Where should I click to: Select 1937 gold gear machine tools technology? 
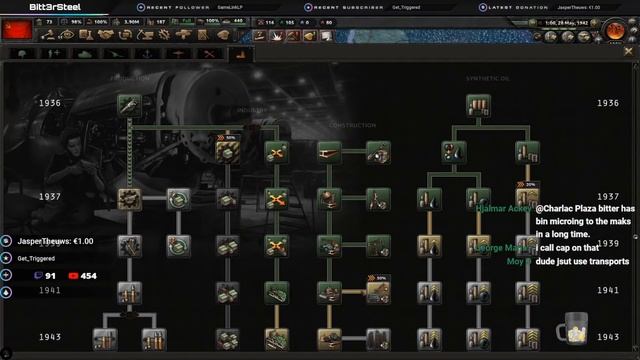point(129,199)
